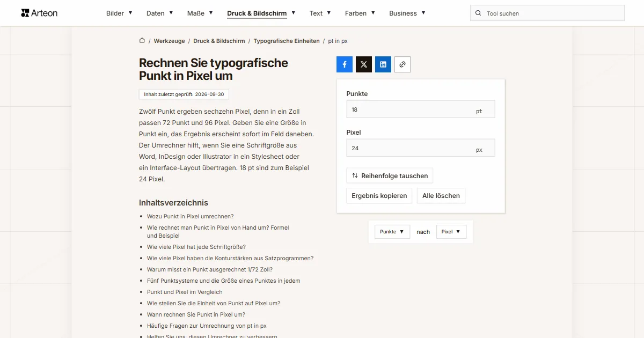Image resolution: width=644 pixels, height=338 pixels.
Task: Share page on Facebook
Action: (x=345, y=64)
